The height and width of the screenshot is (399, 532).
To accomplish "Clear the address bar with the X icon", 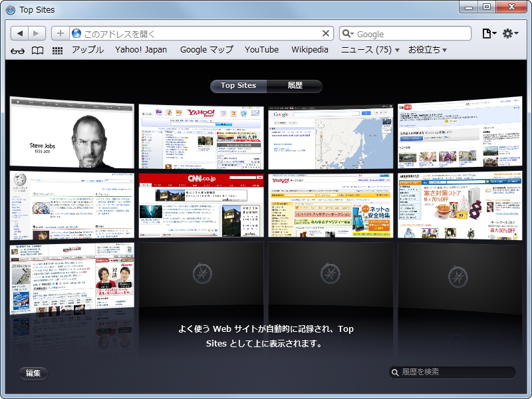I will (x=326, y=32).
